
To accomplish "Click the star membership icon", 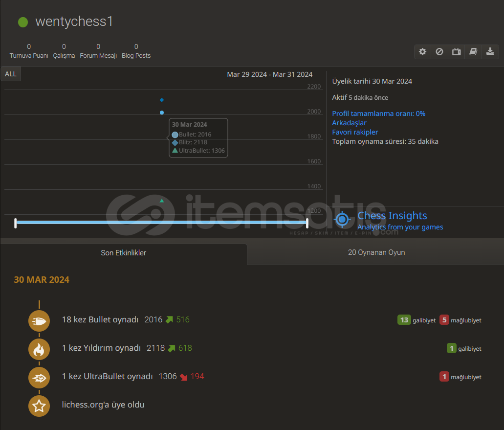I will (x=39, y=406).
